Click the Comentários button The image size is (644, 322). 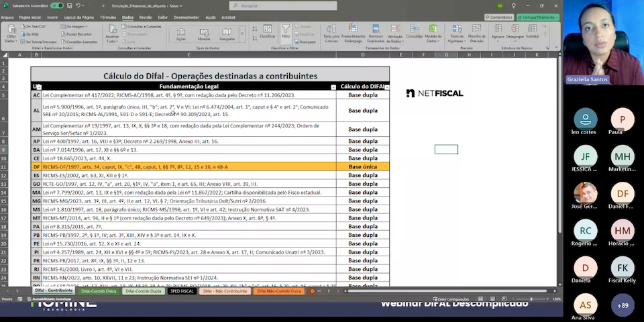click(498, 17)
